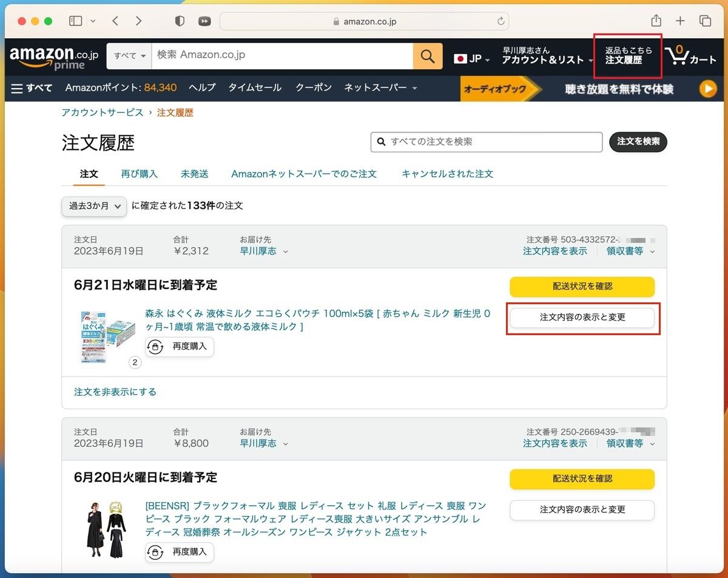
Task: Focus the 検索 Amazon.co.jp search field
Action: [x=282, y=56]
